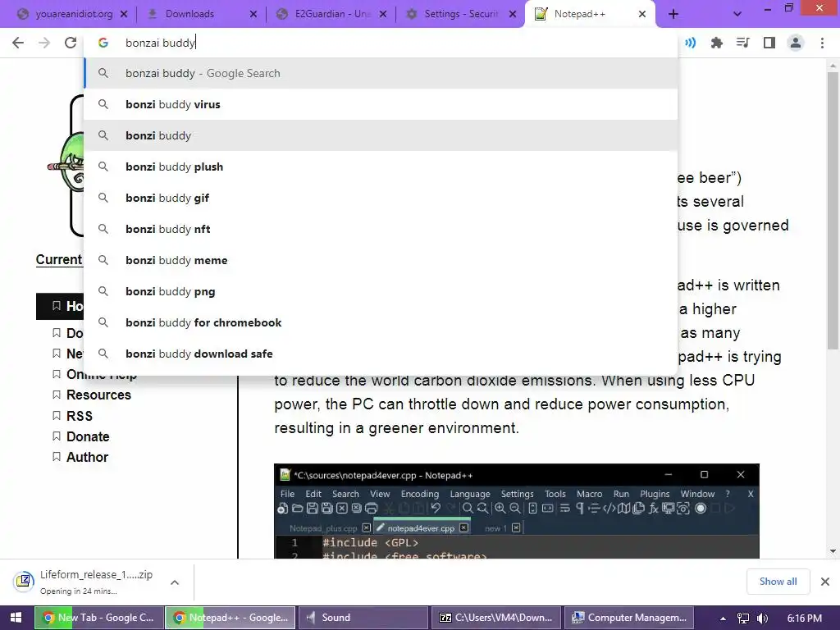Open the Author sidebar link

(87, 457)
